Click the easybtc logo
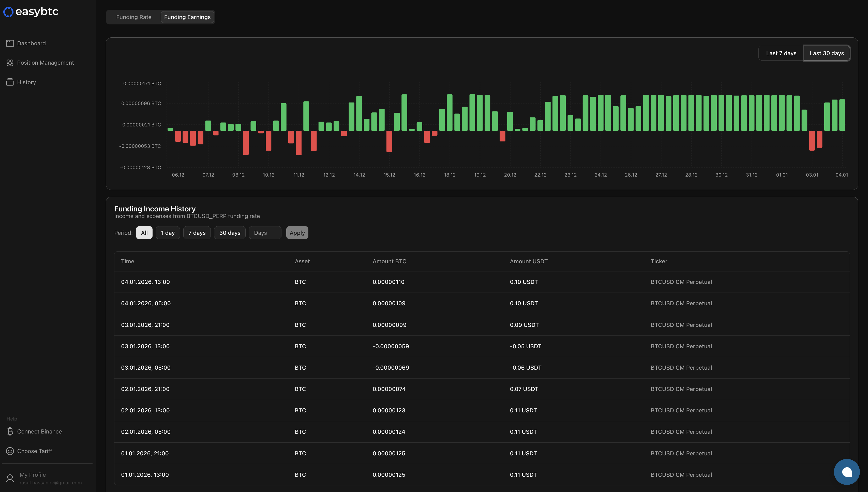This screenshot has height=492, width=868. click(x=31, y=11)
